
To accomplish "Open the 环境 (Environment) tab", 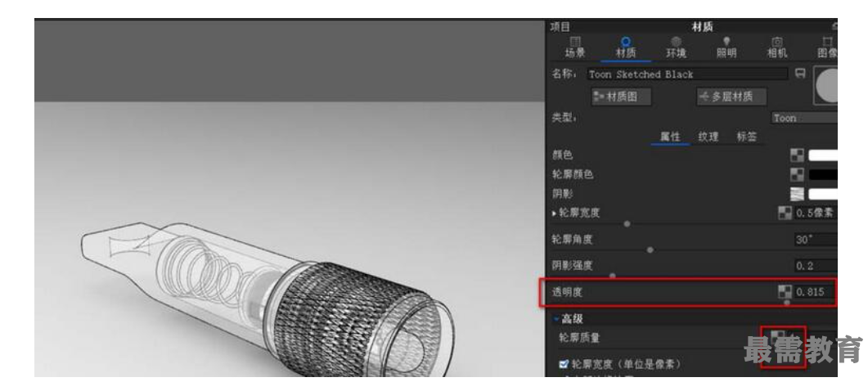I will [676, 47].
